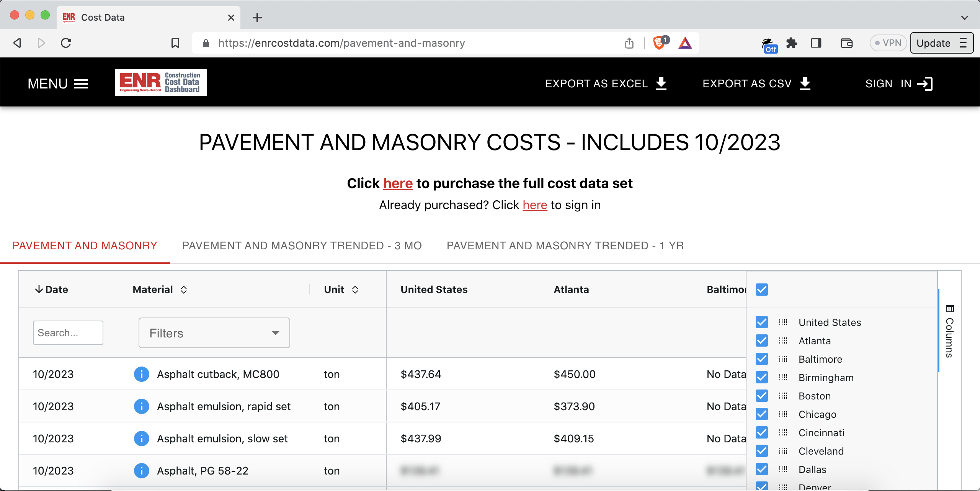Open the Filters dropdown
This screenshot has height=491, width=980.
point(214,332)
